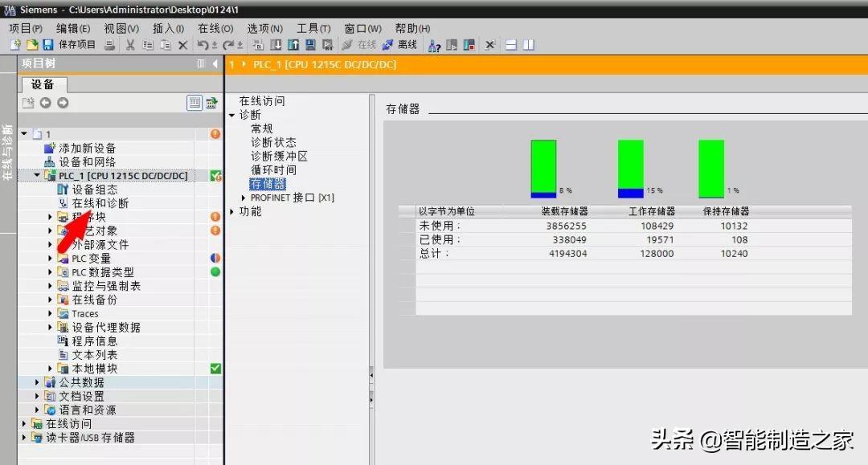Image resolution: width=868 pixels, height=465 pixels.
Task: Expand the 本地模块 folder
Action: 50,369
